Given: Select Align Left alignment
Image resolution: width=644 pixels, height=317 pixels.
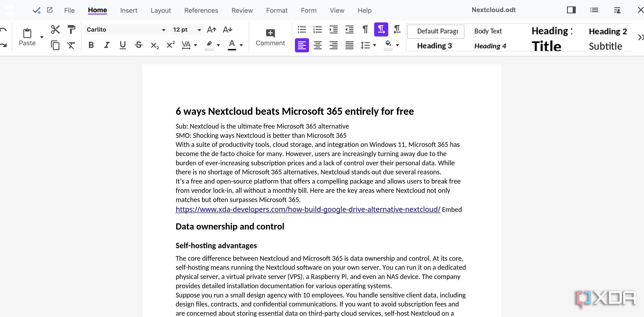Looking at the screenshot, I should tap(302, 45).
